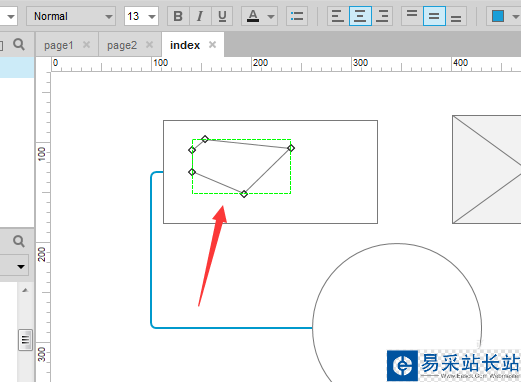521x382 pixels.
Task: Select the blue connector line
Action: 151,250
